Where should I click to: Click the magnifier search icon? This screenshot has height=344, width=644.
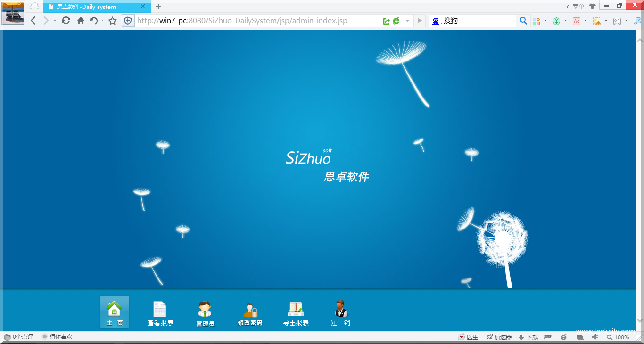[523, 21]
